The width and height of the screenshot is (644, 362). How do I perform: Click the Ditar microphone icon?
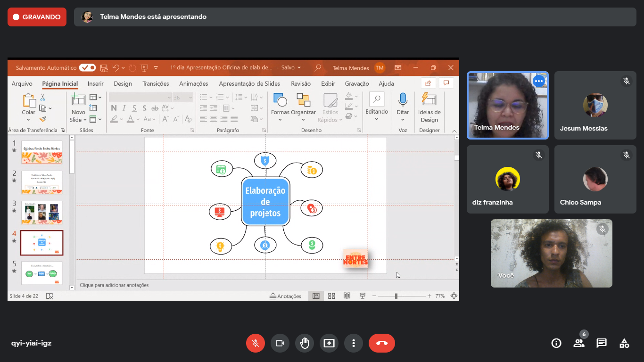pyautogui.click(x=403, y=100)
